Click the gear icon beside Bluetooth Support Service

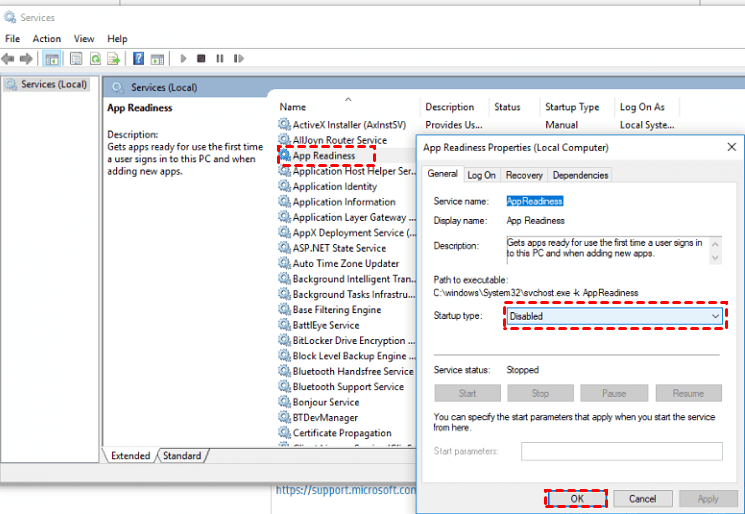pyautogui.click(x=284, y=387)
